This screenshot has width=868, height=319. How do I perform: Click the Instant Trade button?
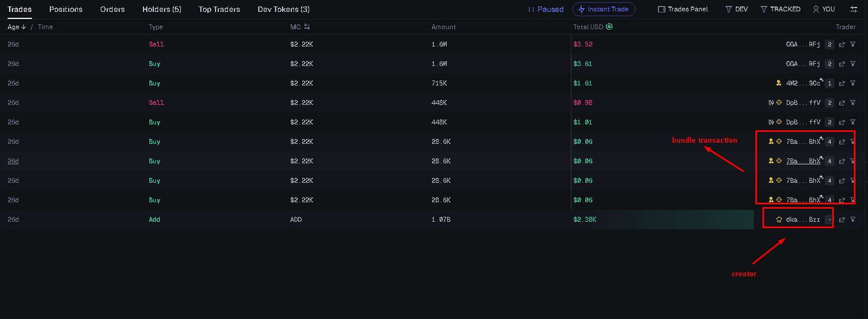tap(604, 9)
